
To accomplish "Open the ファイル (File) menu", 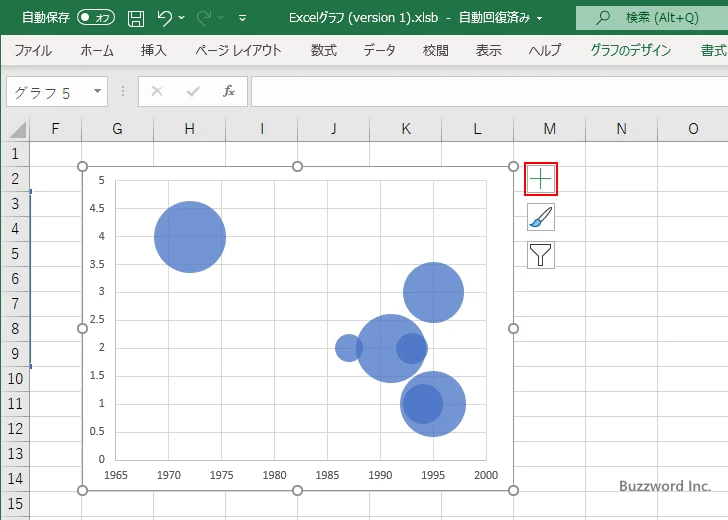I will pyautogui.click(x=33, y=50).
